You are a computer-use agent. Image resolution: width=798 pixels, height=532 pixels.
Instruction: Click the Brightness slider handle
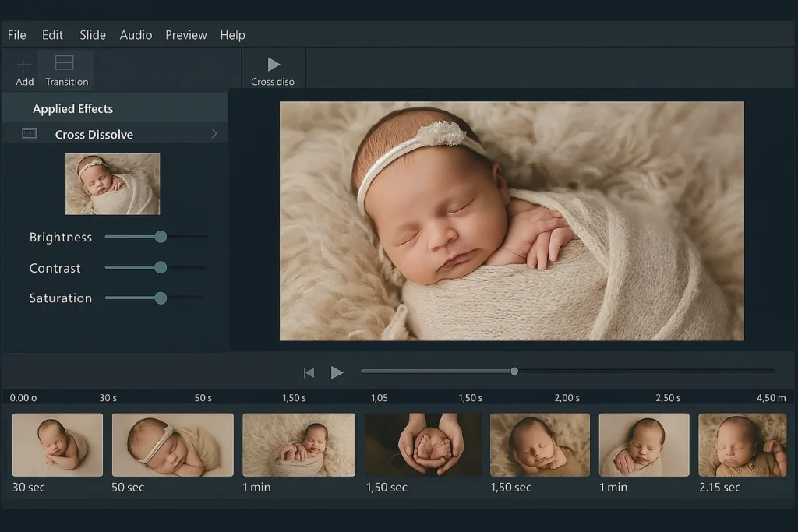(161, 237)
